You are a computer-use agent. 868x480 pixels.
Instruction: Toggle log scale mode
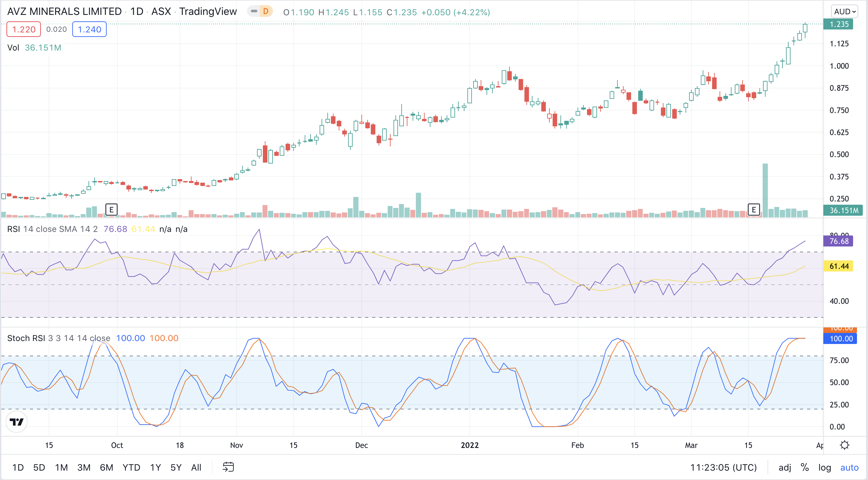824,467
